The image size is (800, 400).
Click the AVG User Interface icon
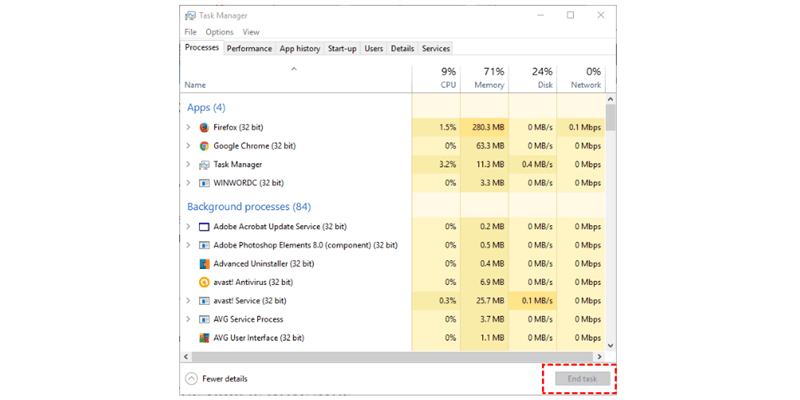[x=204, y=338]
